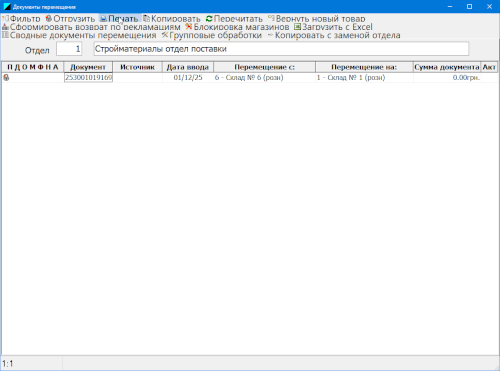Click the lock status icon in first row
The image size is (500, 371).
coord(6,78)
